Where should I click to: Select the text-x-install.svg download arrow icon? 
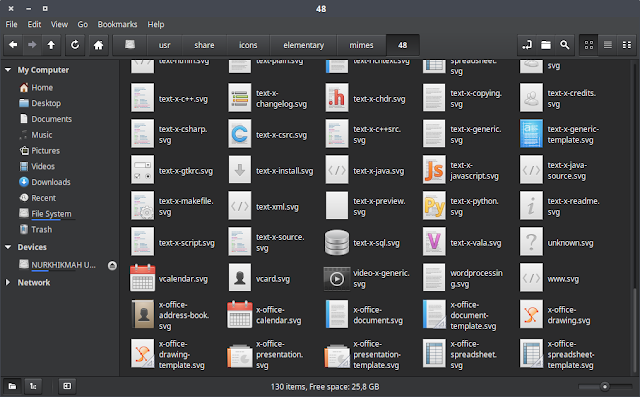point(240,170)
